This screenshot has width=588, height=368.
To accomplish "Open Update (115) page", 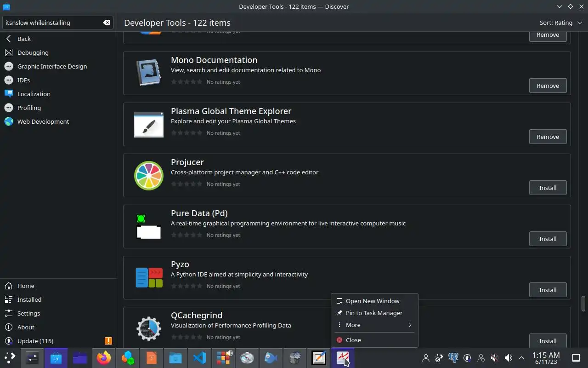I will pyautogui.click(x=58, y=341).
